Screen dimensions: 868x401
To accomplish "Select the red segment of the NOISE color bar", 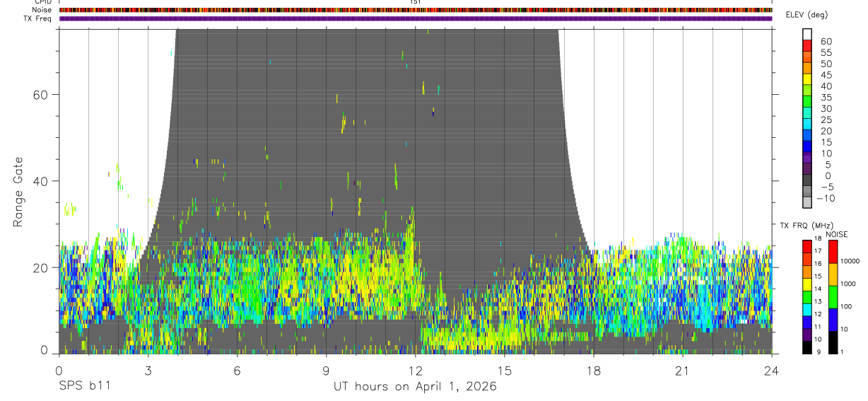I will pos(833,252).
